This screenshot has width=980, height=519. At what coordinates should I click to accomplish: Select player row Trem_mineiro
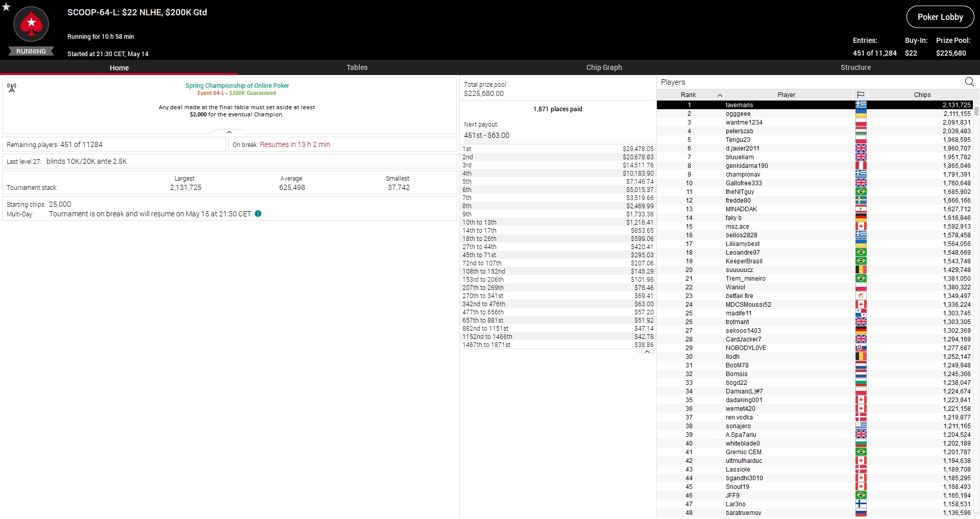tap(815, 278)
